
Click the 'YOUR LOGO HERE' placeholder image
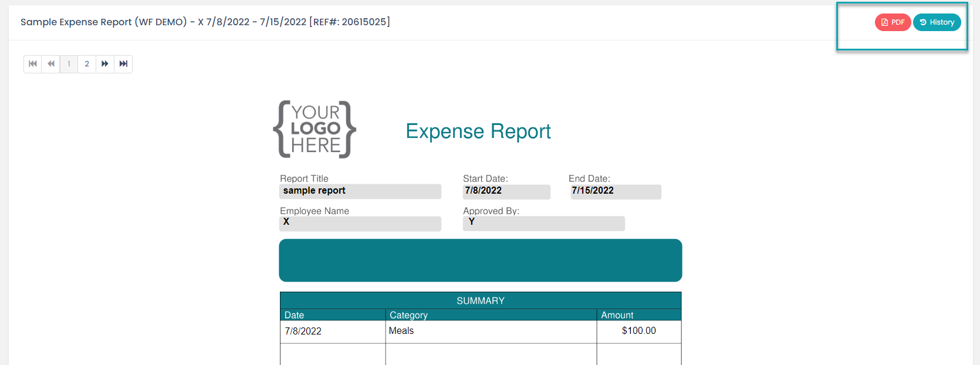point(315,129)
